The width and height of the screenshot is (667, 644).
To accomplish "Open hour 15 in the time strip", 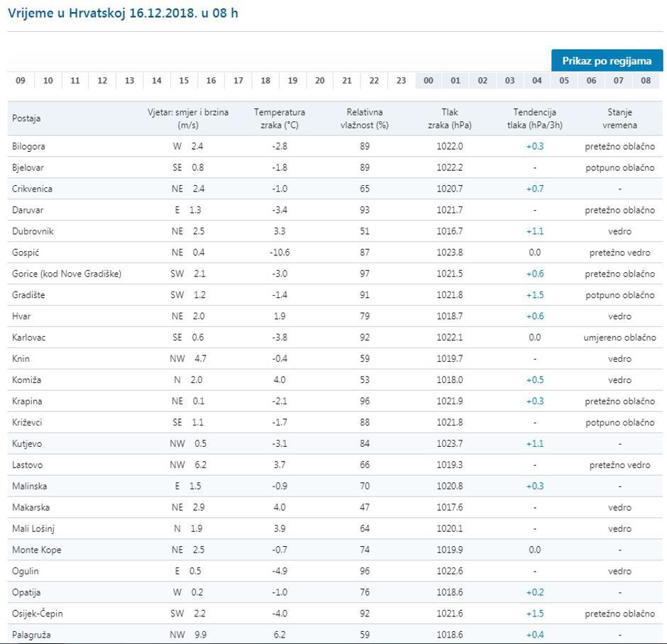I will pyautogui.click(x=184, y=81).
